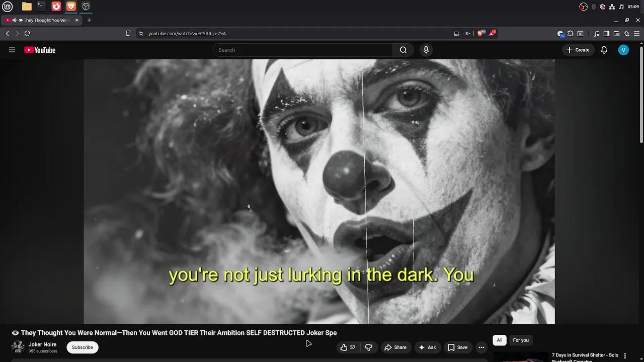Open the YouTube guide hamburger menu
644x362 pixels.
[x=12, y=50]
